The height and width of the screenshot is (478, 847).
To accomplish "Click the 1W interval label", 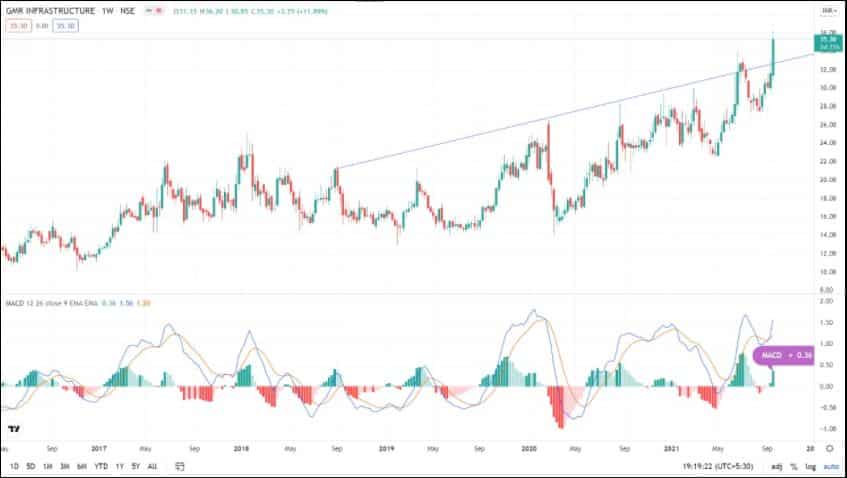I will [107, 11].
